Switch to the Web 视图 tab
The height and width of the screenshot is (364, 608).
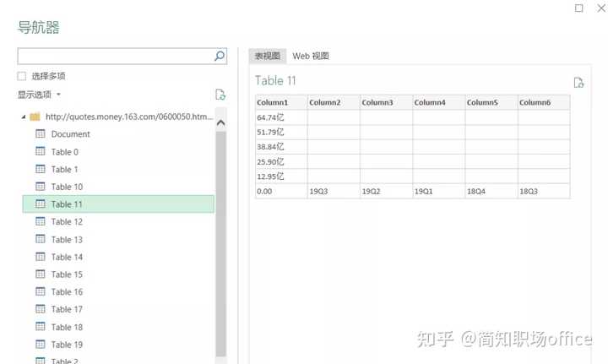(x=311, y=56)
